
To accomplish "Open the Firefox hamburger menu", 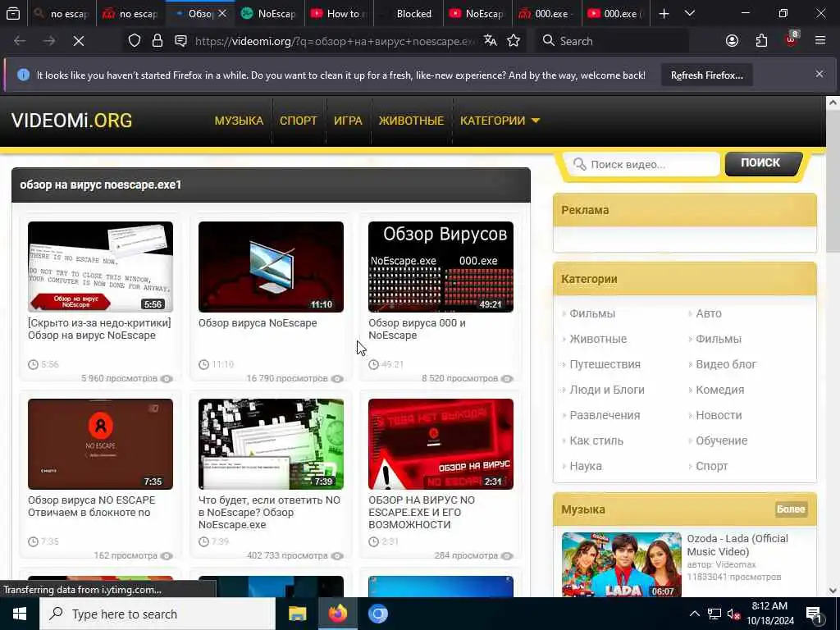I will click(x=820, y=41).
